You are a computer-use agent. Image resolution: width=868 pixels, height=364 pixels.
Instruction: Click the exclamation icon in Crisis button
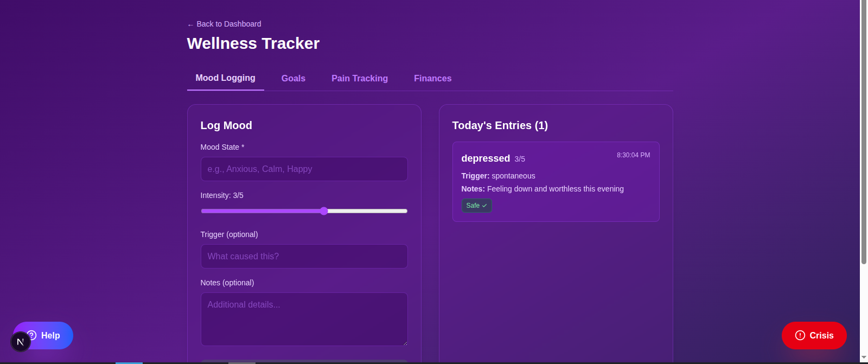click(800, 336)
